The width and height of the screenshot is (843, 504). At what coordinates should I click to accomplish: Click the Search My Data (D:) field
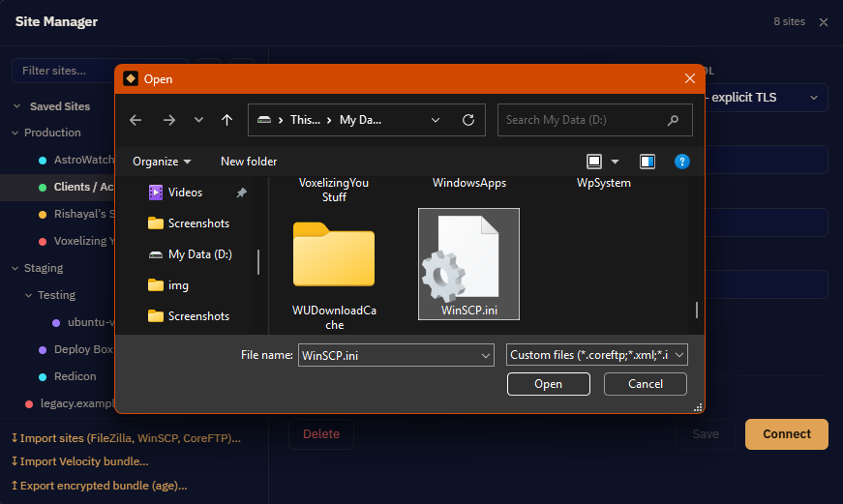(x=594, y=120)
